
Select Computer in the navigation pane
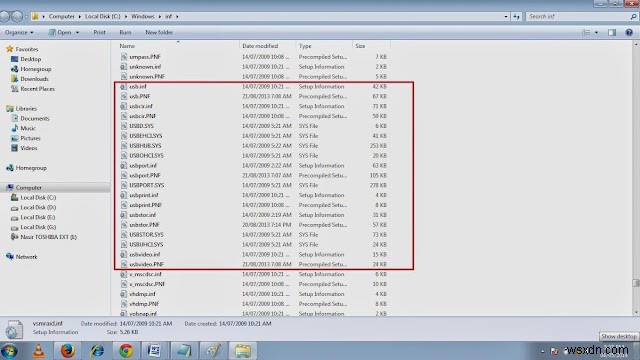29,188
